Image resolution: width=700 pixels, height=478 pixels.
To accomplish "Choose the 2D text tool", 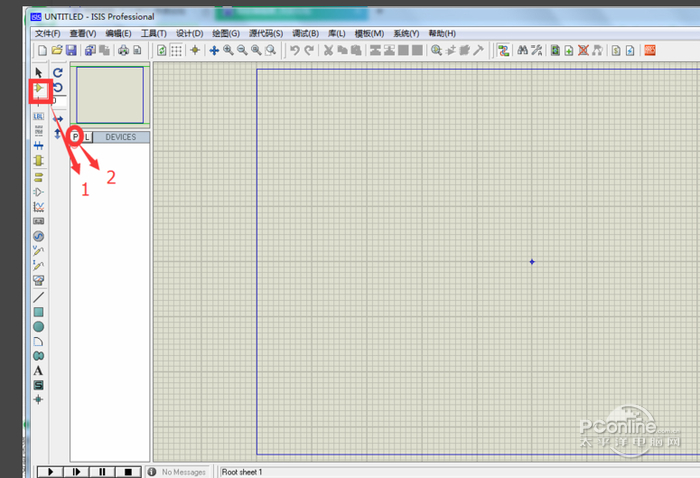I will pos(38,370).
